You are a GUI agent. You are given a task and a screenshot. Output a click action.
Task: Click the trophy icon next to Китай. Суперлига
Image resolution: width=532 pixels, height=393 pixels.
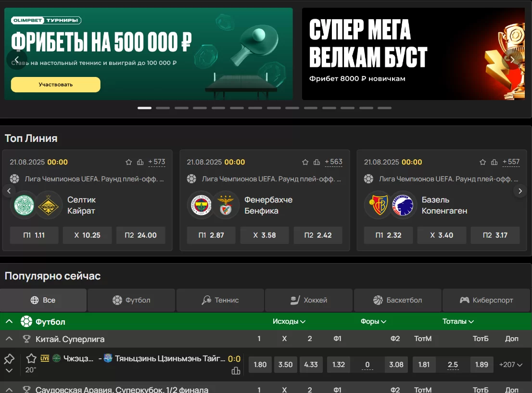tap(26, 339)
